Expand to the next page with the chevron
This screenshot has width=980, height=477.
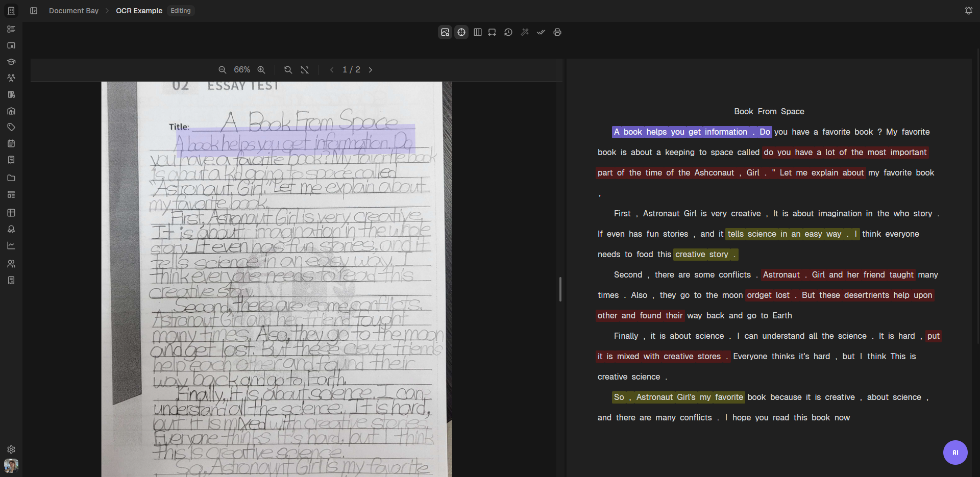click(371, 70)
